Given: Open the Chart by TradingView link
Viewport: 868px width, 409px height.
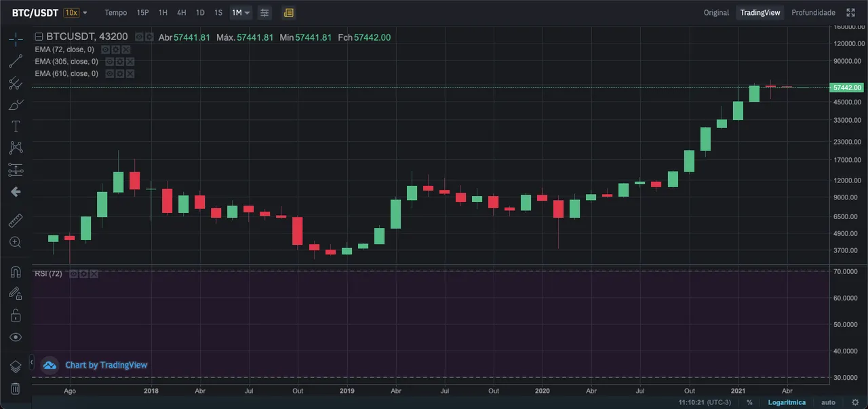Looking at the screenshot, I should pos(106,365).
